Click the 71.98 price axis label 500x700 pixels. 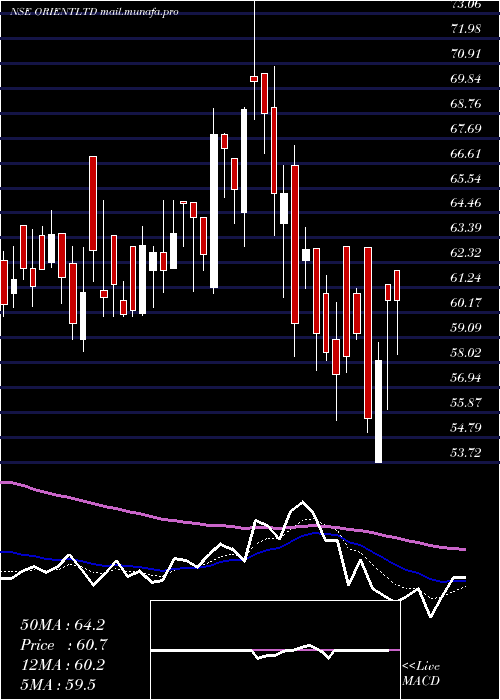(467, 29)
